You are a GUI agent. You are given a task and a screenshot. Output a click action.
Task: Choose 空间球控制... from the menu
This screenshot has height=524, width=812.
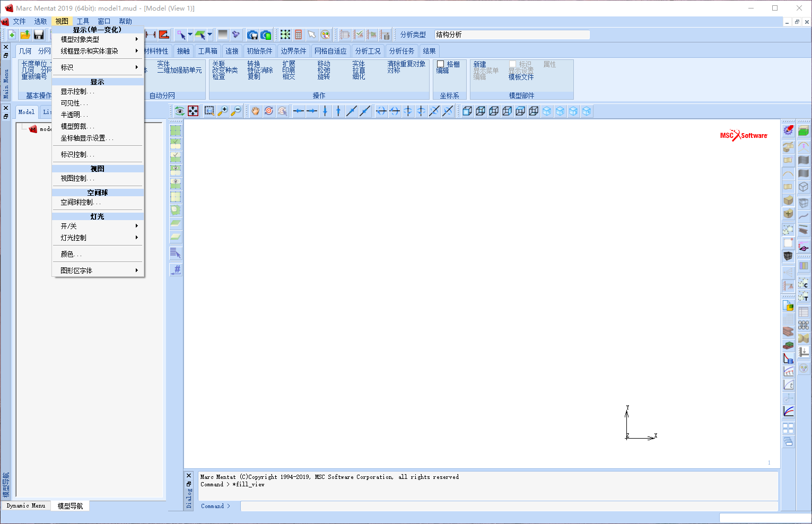pyautogui.click(x=98, y=202)
